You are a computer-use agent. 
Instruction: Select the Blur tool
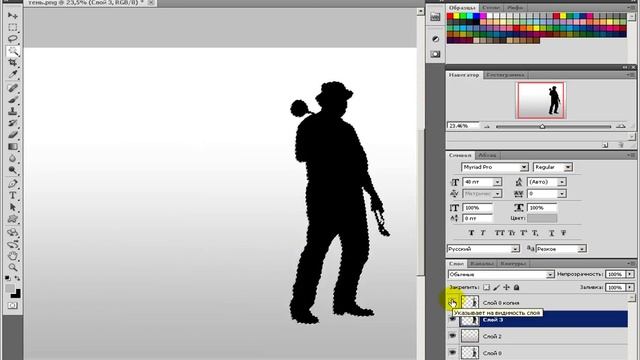pos(13,158)
